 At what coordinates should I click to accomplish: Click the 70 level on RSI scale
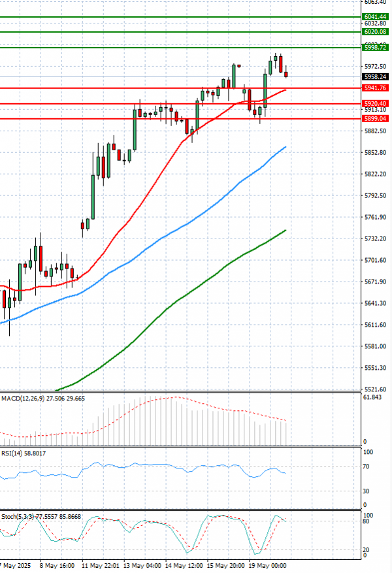point(367,467)
